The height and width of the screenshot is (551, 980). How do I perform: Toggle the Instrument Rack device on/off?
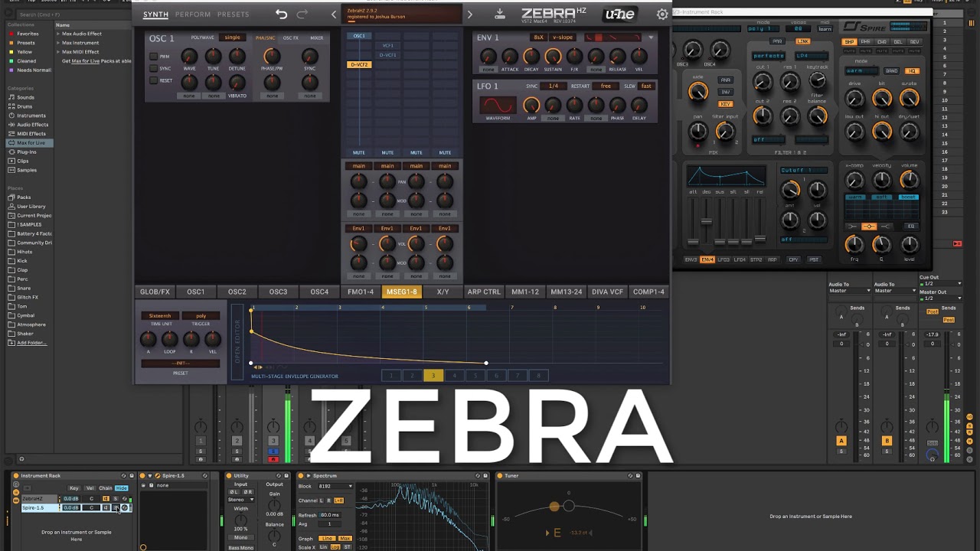tap(15, 476)
